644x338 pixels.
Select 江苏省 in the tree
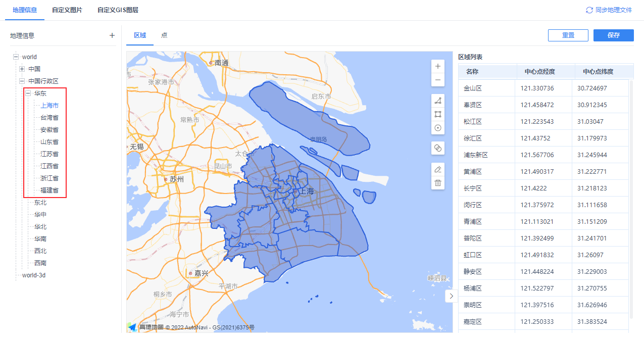49,154
